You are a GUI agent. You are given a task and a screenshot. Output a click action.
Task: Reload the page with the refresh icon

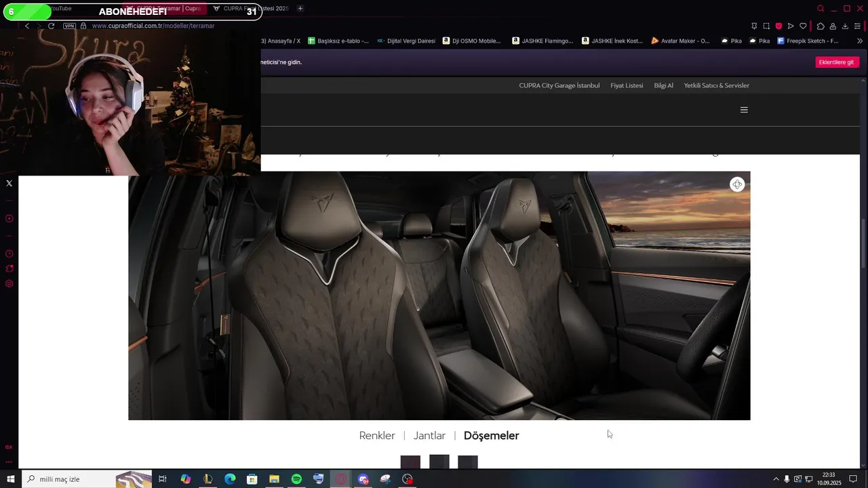pos(51,26)
